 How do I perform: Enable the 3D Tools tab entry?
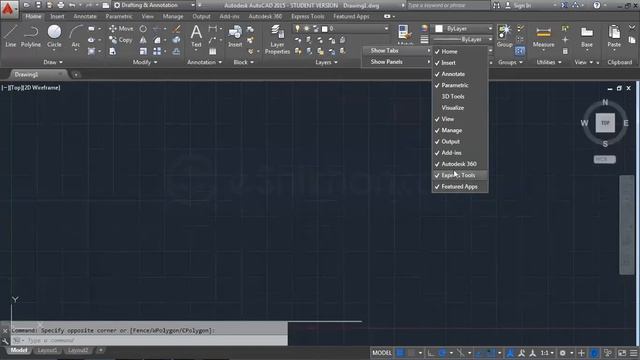pyautogui.click(x=460, y=96)
